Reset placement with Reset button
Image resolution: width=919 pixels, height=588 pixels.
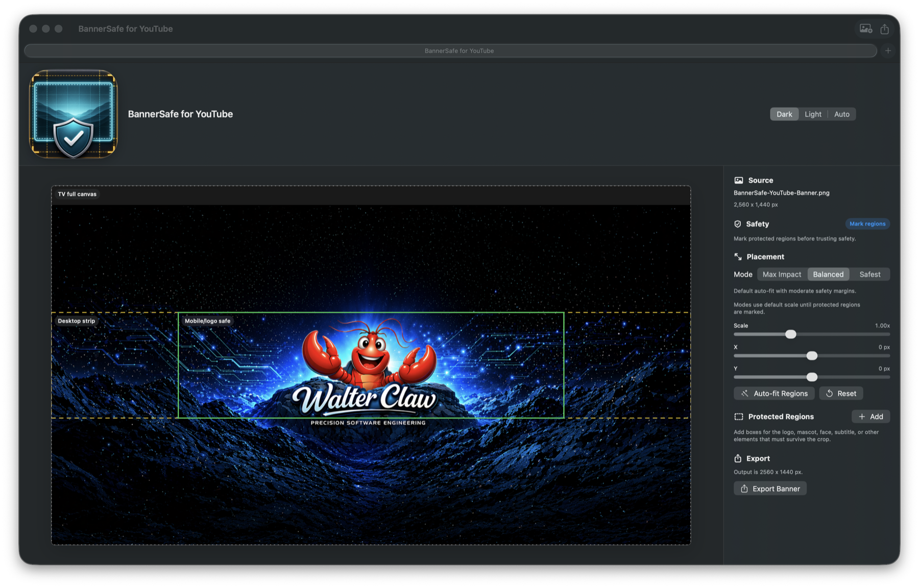point(841,394)
